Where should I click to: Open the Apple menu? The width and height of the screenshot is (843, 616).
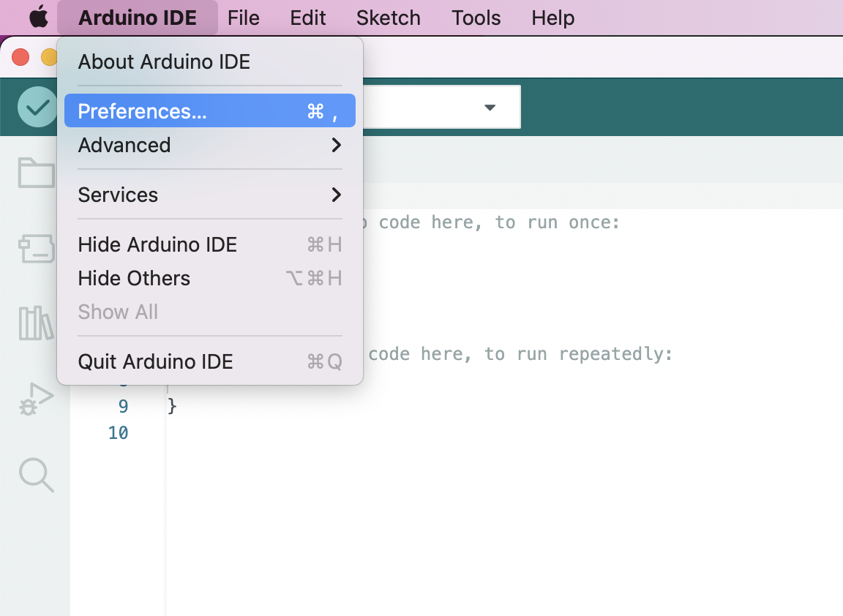pos(39,18)
